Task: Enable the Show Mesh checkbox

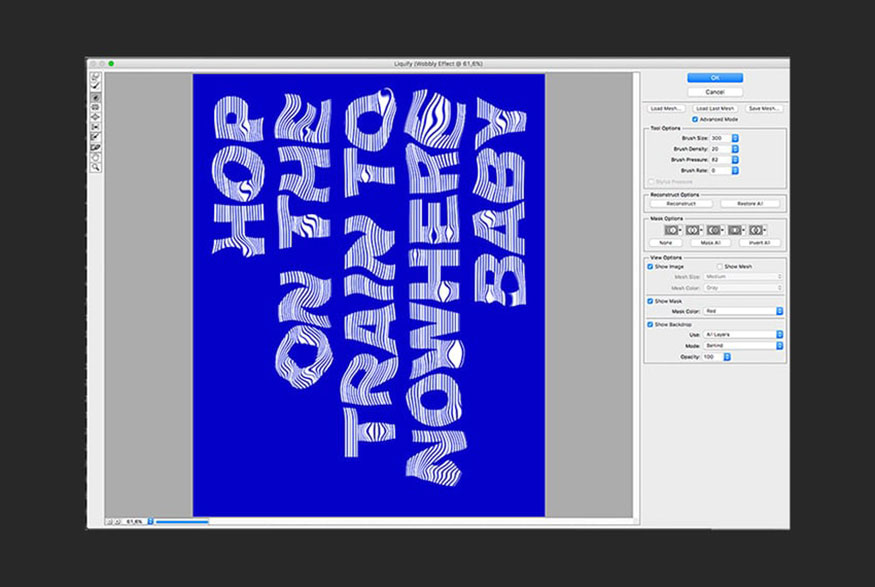Action: 719,267
